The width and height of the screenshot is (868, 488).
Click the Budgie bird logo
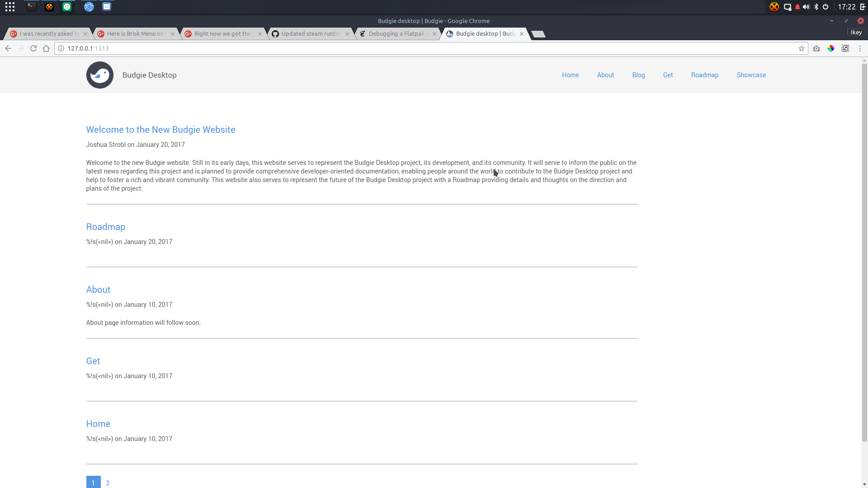coord(100,75)
